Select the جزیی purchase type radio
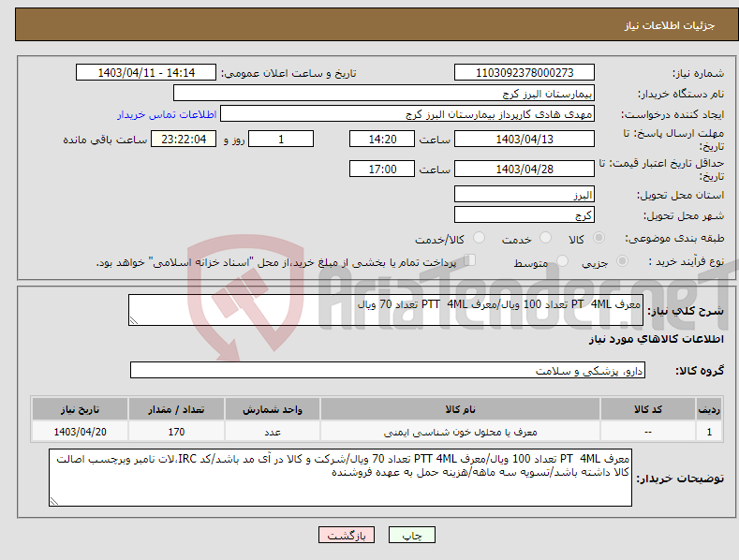This screenshot has width=739, height=560. 622,260
